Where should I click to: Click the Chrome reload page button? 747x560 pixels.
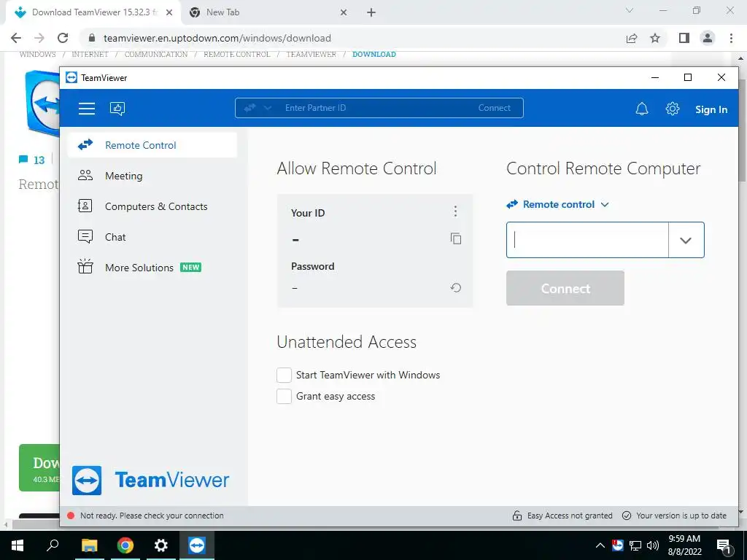pyautogui.click(x=63, y=38)
